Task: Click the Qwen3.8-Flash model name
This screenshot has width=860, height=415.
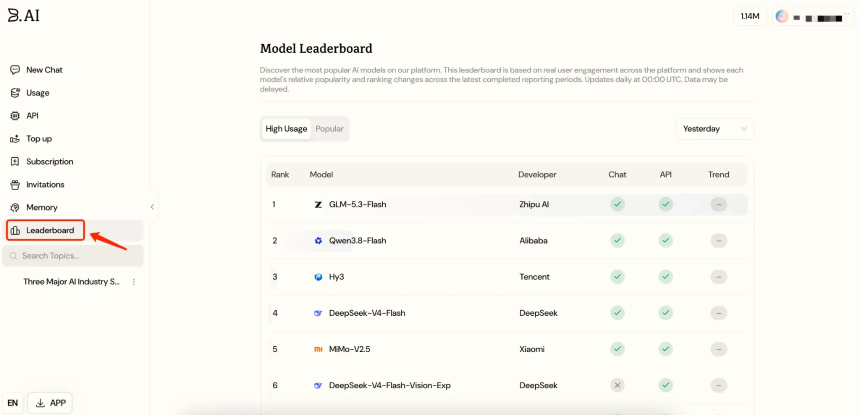Action: click(358, 241)
